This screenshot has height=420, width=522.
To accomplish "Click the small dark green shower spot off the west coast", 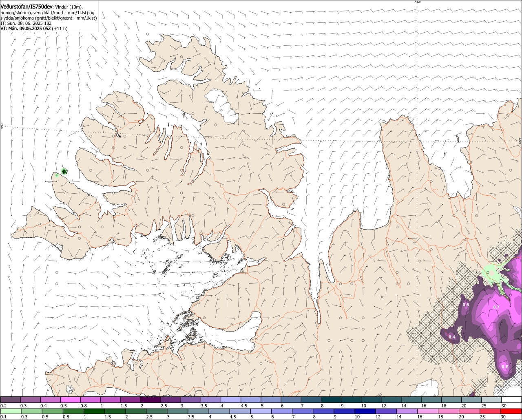I will click(63, 171).
